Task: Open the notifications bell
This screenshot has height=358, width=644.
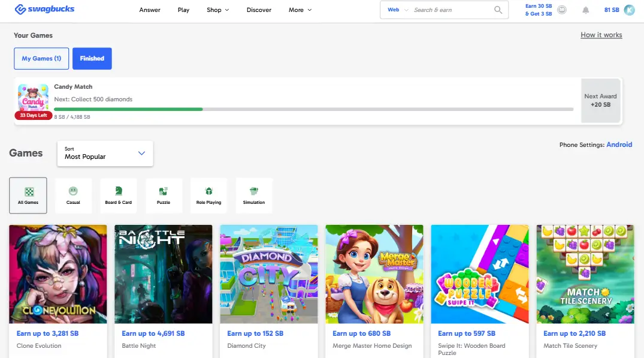Action: [x=585, y=10]
